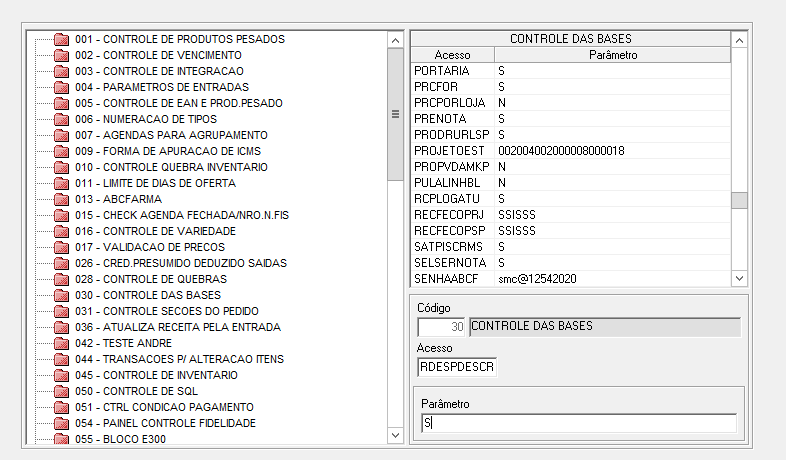Viewport: 786px width, 460px height.
Task: Select the PRCFOR row
Action: click(x=570, y=87)
